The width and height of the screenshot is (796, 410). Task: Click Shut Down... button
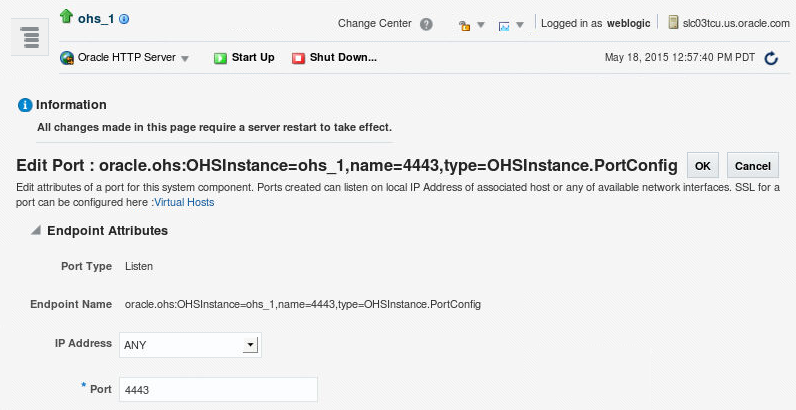[x=343, y=57]
